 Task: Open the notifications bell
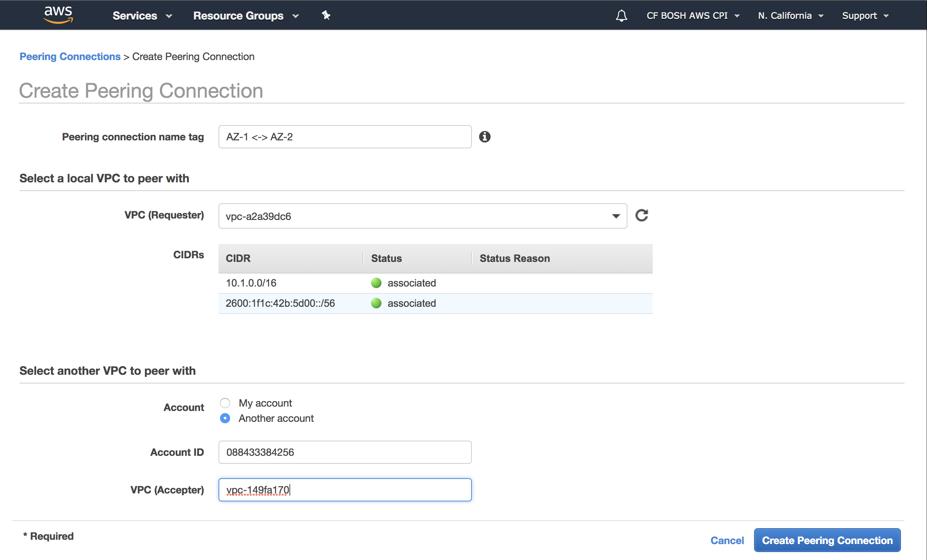tap(621, 16)
